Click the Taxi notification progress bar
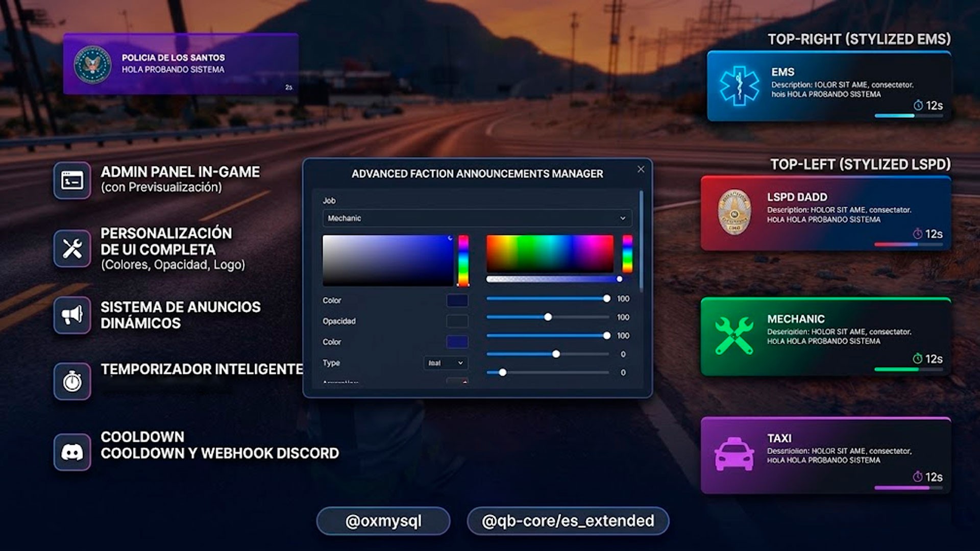The image size is (980, 551). 909,488
